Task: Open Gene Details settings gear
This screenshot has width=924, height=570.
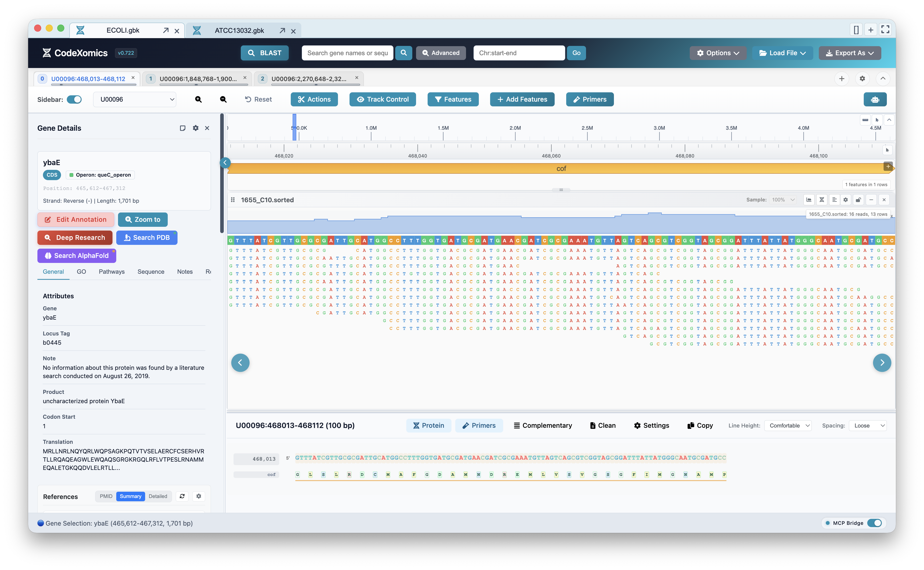Action: click(195, 128)
